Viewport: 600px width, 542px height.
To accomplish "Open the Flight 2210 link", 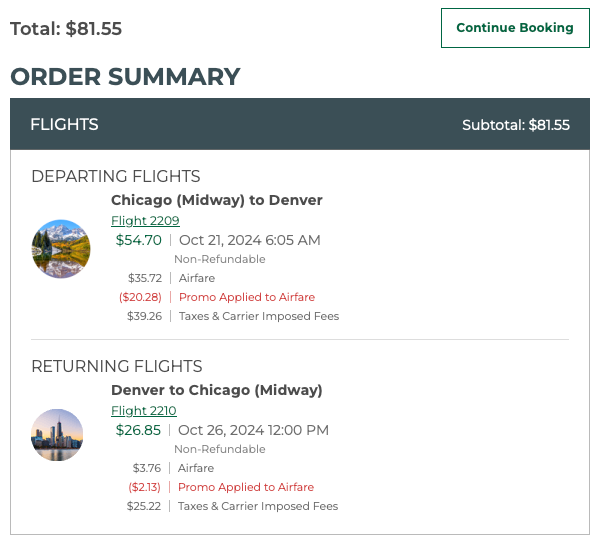I will [143, 411].
